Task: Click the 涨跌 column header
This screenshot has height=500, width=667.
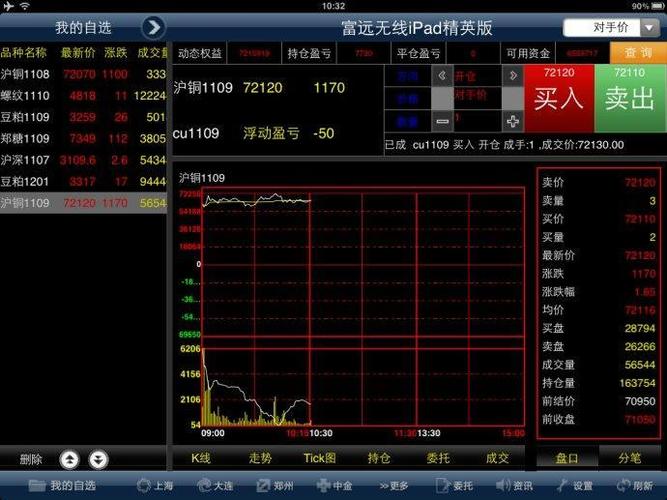Action: pos(116,53)
